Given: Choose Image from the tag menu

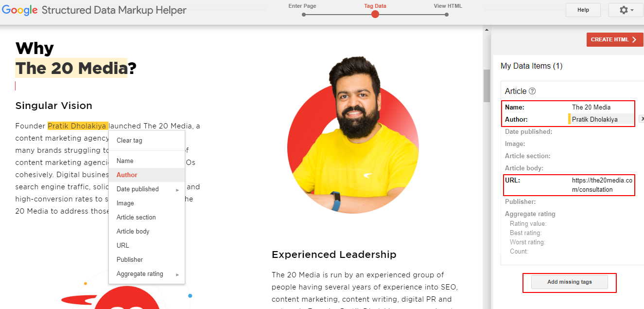Looking at the screenshot, I should pyautogui.click(x=147, y=203).
